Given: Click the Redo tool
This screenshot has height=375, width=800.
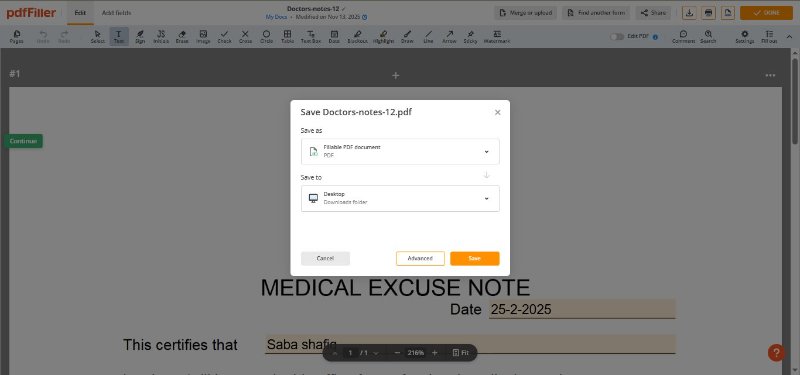Looking at the screenshot, I should point(64,36).
